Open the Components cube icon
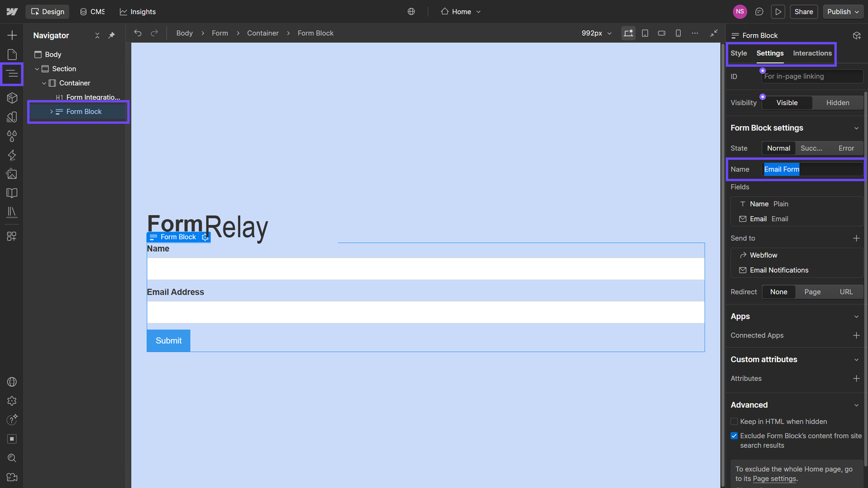The width and height of the screenshot is (868, 488). pos(12,98)
